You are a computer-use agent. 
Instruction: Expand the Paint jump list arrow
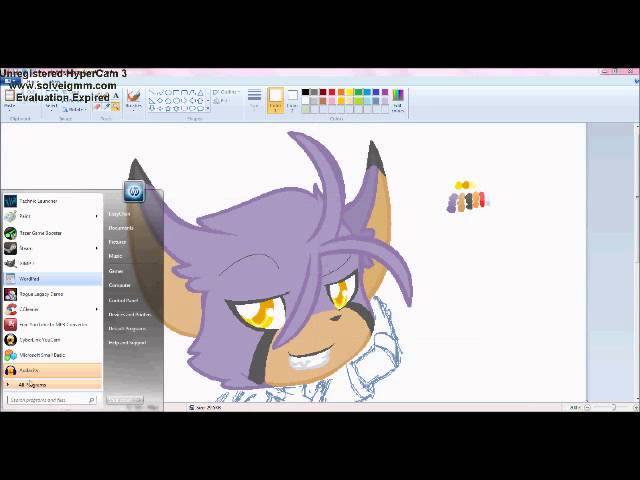pyautogui.click(x=97, y=216)
